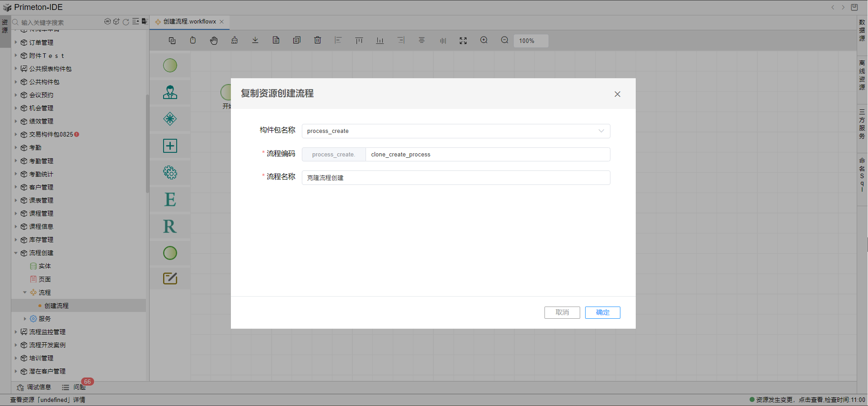Screen dimensions: 868x406
Task: Expand the 服务 tree node
Action: [x=25, y=319]
